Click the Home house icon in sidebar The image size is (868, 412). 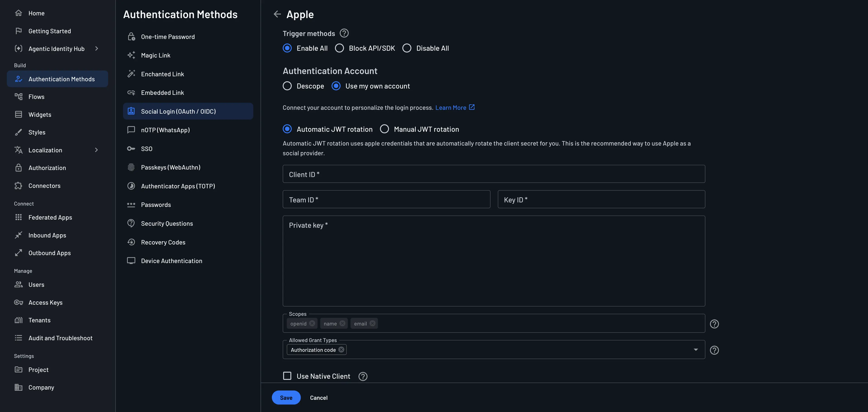coord(19,13)
